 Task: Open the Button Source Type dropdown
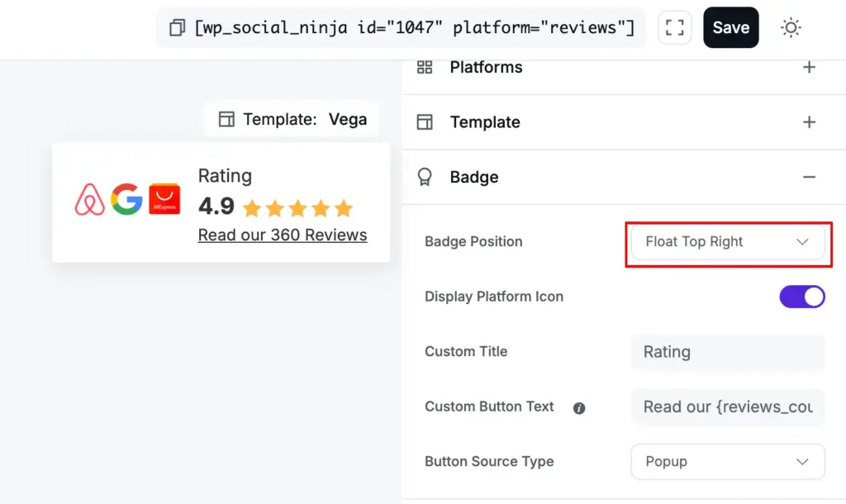[x=727, y=462]
